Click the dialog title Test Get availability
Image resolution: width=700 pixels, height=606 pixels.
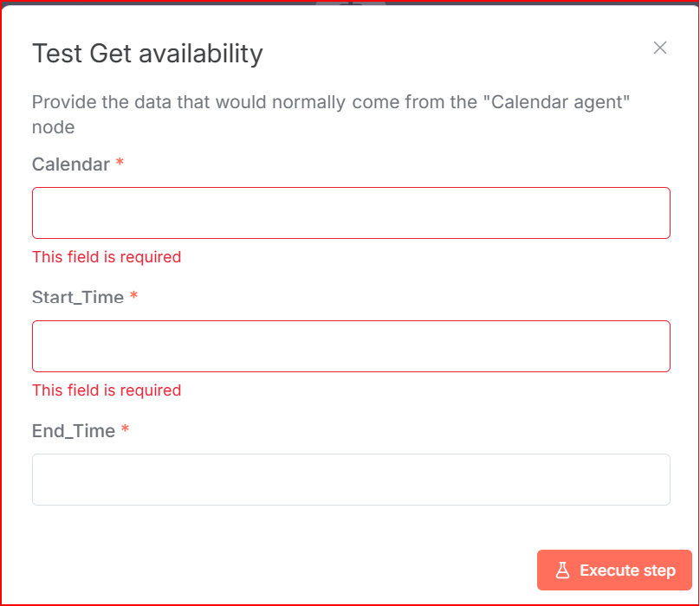[x=147, y=54]
